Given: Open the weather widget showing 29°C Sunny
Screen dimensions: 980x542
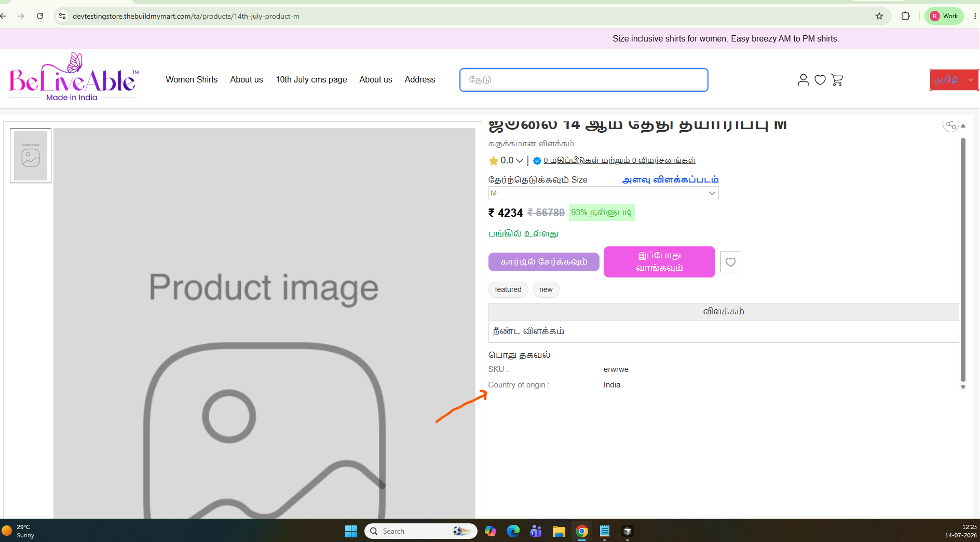Looking at the screenshot, I should click(19, 531).
